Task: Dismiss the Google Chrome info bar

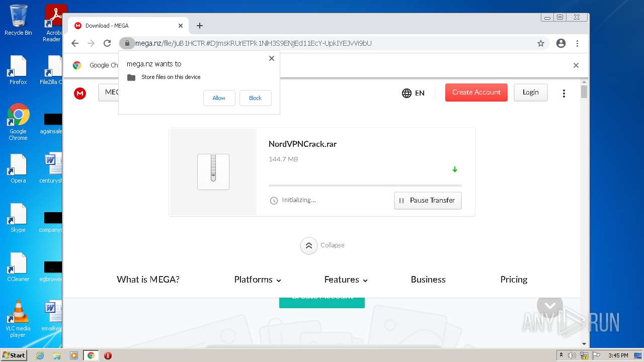Action: coord(576,65)
